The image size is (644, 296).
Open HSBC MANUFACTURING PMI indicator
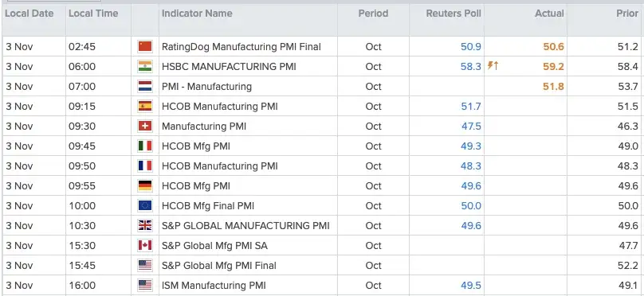[x=229, y=66]
